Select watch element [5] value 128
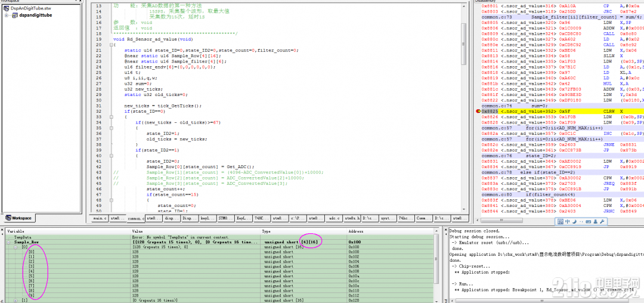This screenshot has width=644, height=303. coord(219,276)
